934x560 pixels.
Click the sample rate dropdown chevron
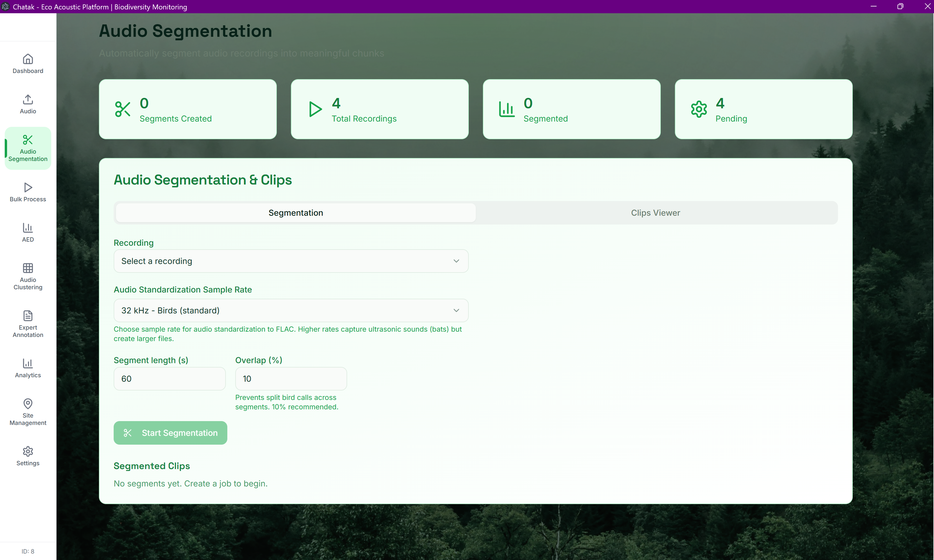456,310
